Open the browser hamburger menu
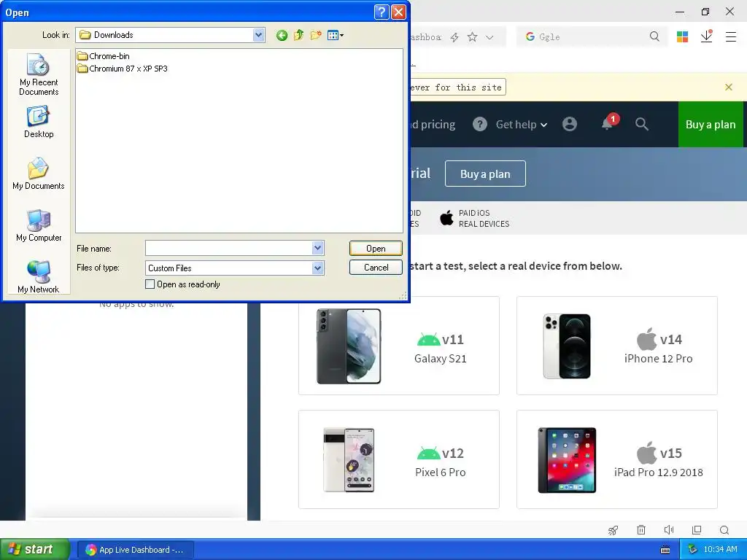The height and width of the screenshot is (560, 747). click(731, 36)
